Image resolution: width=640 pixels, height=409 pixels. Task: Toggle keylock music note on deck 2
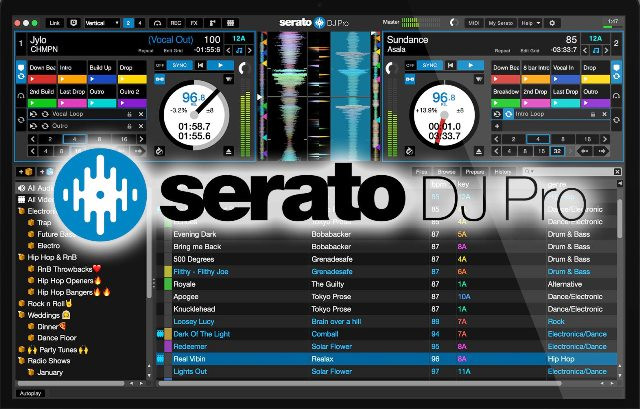[596, 51]
